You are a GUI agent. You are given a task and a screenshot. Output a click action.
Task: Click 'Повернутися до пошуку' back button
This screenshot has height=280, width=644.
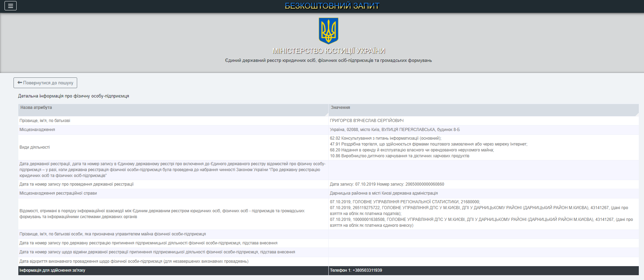tap(45, 83)
